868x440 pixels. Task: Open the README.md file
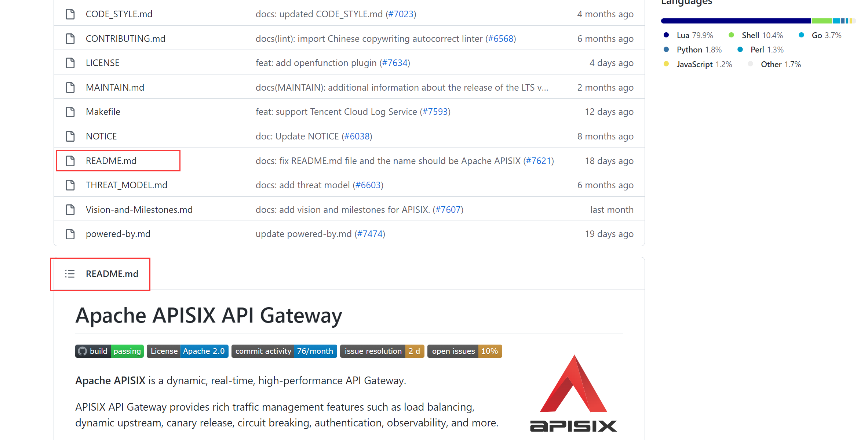pyautogui.click(x=111, y=161)
